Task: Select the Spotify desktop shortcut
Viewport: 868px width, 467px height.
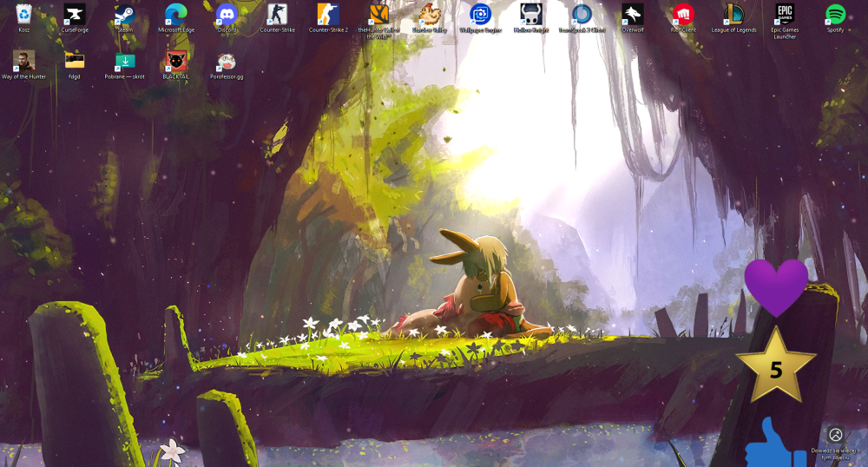Action: pyautogui.click(x=835, y=18)
